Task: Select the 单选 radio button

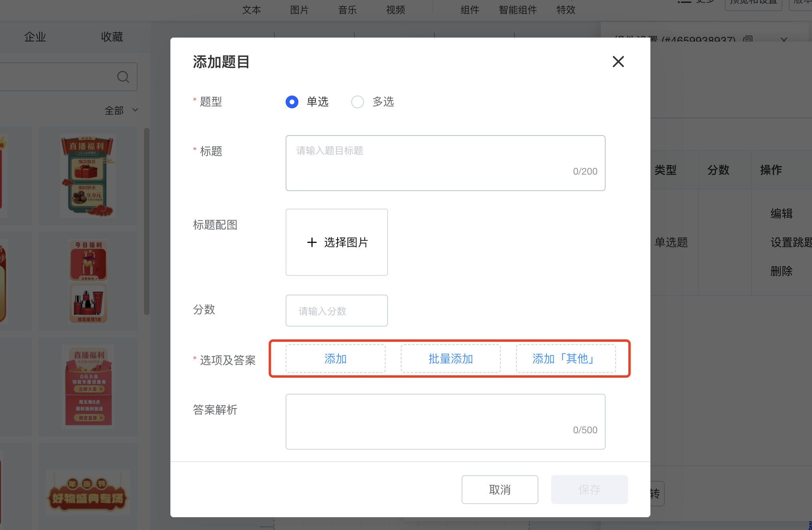Action: [x=292, y=102]
